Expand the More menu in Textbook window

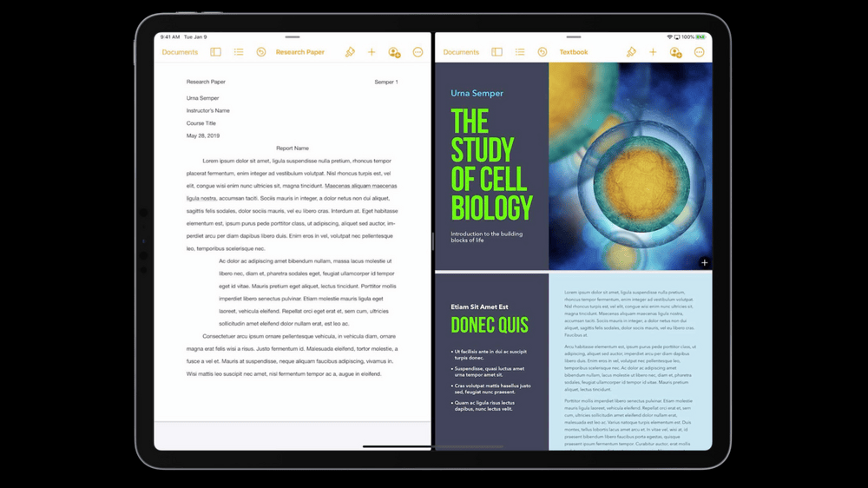coord(699,52)
